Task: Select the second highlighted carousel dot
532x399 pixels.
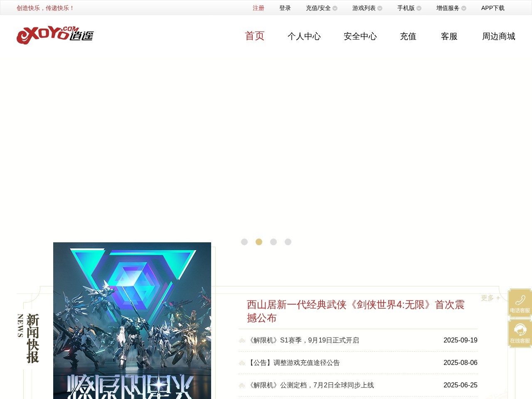Action: pyautogui.click(x=259, y=242)
